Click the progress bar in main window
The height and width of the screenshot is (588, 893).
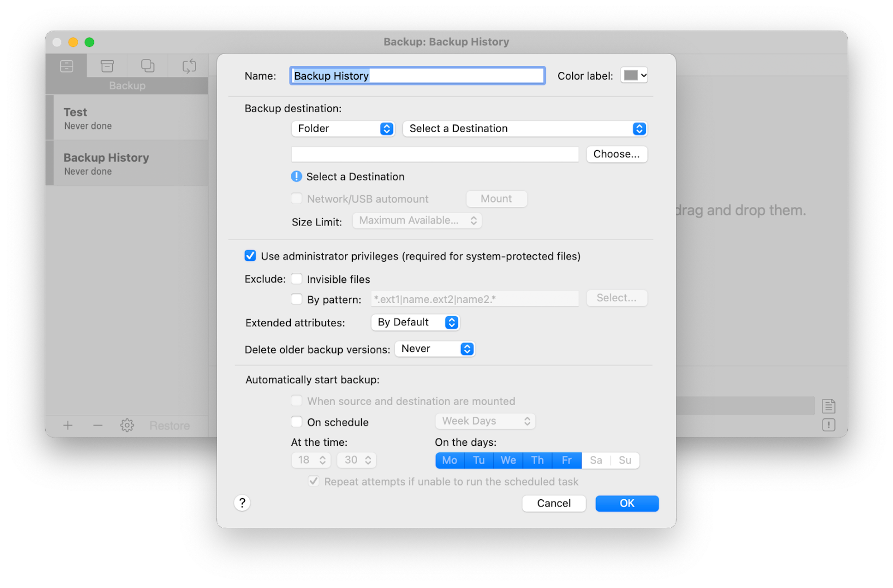746,406
